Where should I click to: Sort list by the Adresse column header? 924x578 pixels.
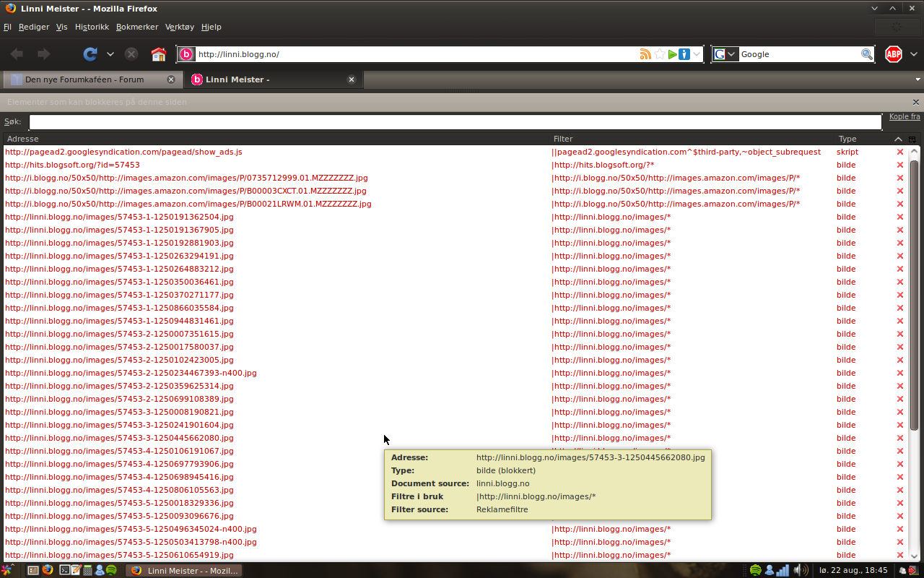[278, 139]
